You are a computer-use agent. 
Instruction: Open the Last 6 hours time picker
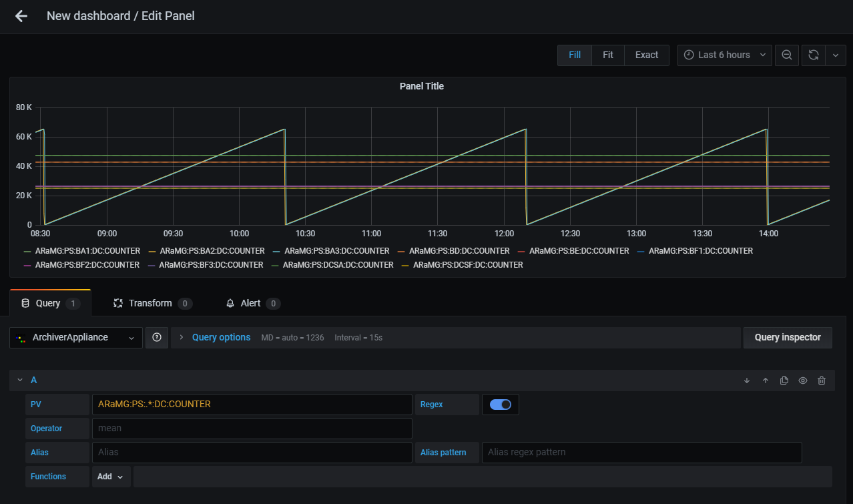pyautogui.click(x=724, y=55)
